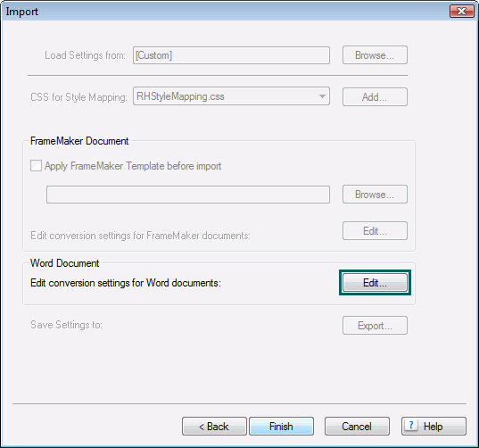Select the RHStyleMapping.css combo box
This screenshot has width=479, height=448.
coord(231,96)
